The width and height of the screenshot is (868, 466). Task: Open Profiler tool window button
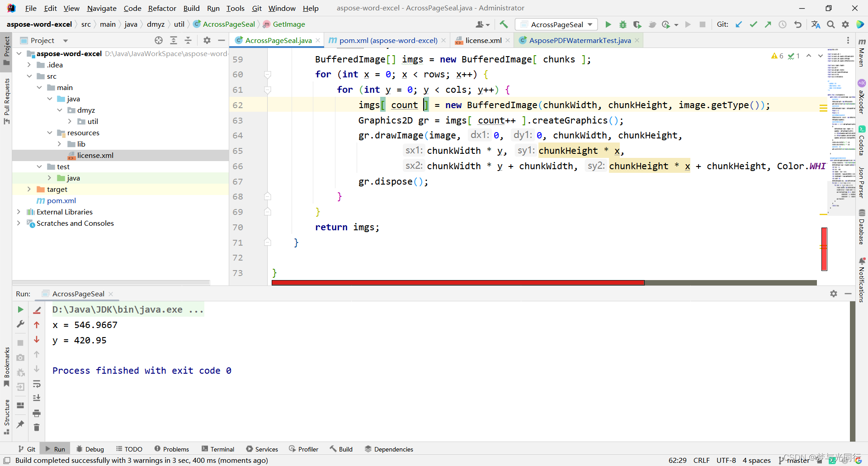pyautogui.click(x=303, y=449)
